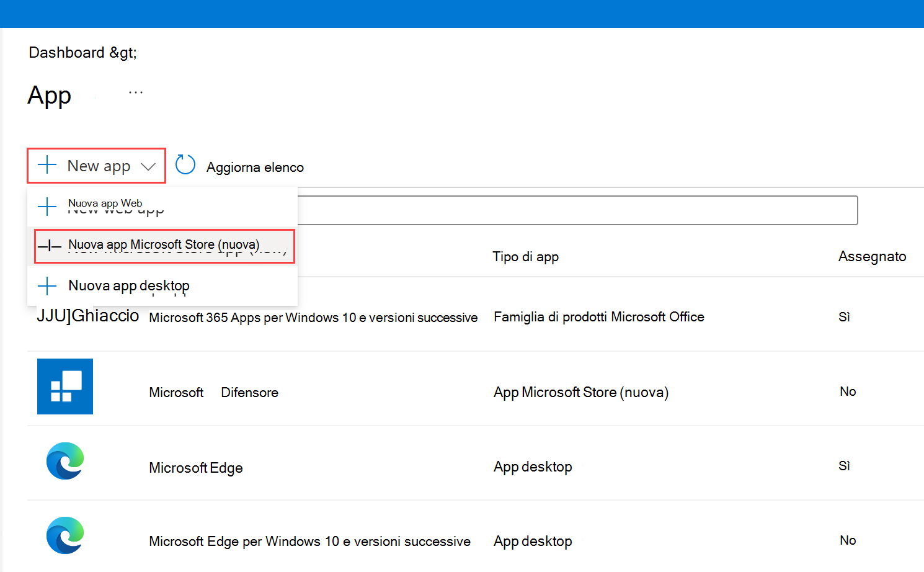Click the No value in the Microsoft Difensore row
Viewport: 924px width, 572px height.
[x=848, y=391]
